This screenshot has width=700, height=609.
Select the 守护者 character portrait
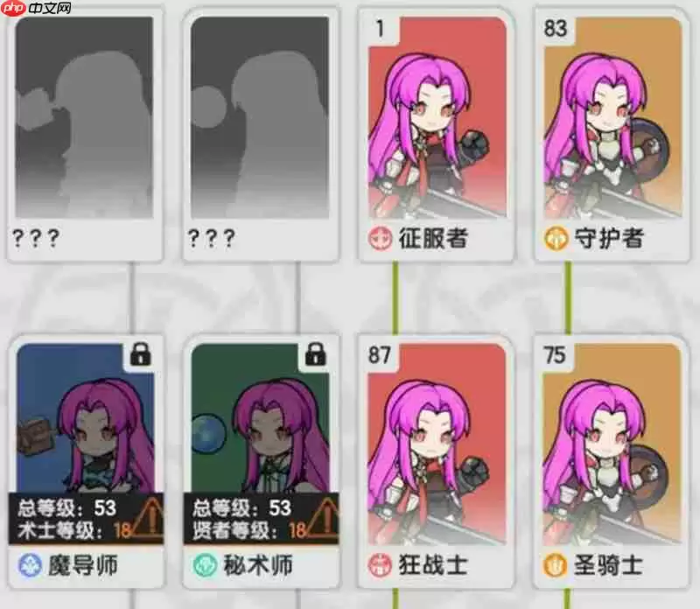612,118
